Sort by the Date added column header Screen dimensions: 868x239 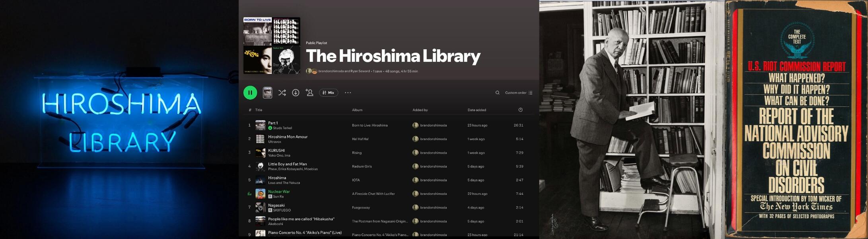click(x=477, y=110)
